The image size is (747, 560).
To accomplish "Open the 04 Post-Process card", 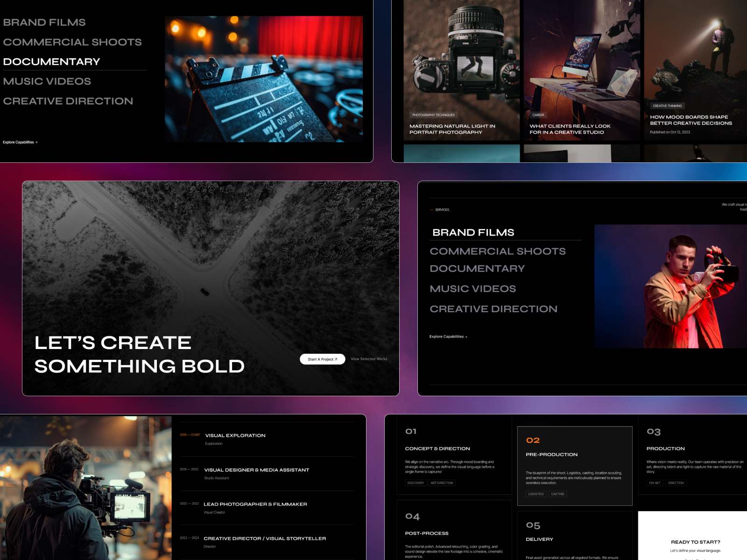I will (x=454, y=530).
